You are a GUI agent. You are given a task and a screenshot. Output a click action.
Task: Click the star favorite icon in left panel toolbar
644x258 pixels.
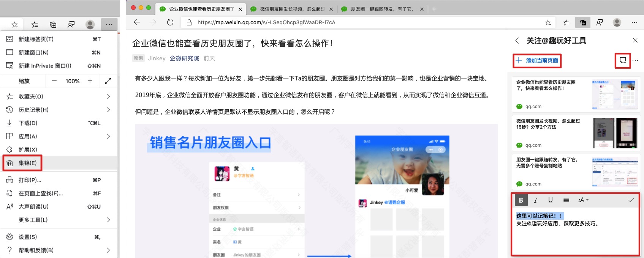click(x=15, y=25)
